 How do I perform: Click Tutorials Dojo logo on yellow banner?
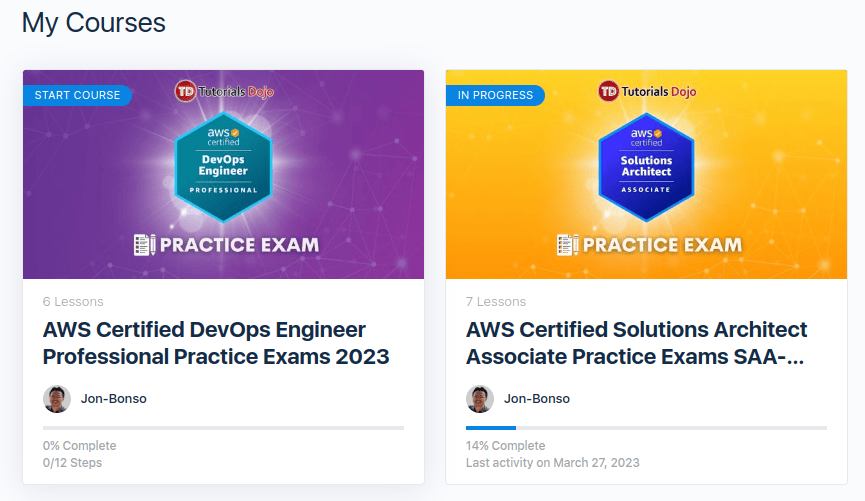pyautogui.click(x=647, y=91)
